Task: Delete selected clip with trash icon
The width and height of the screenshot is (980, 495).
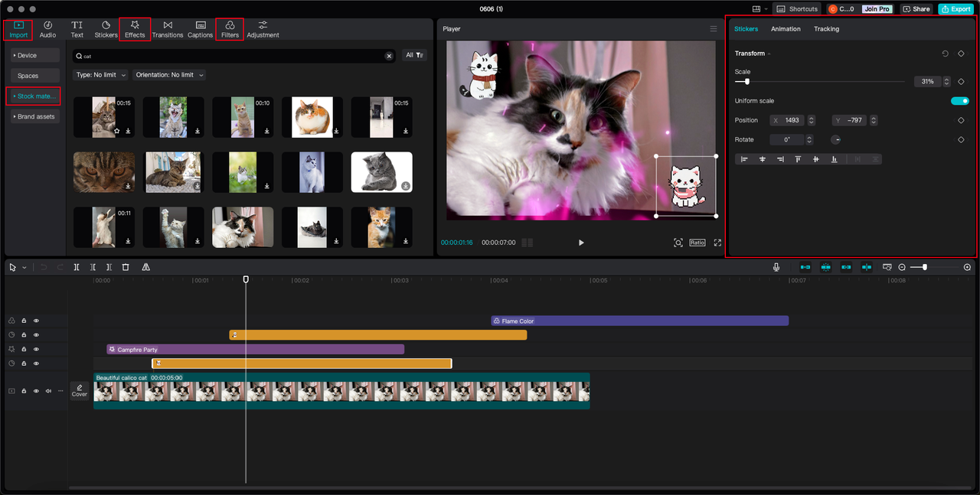Action: click(126, 267)
